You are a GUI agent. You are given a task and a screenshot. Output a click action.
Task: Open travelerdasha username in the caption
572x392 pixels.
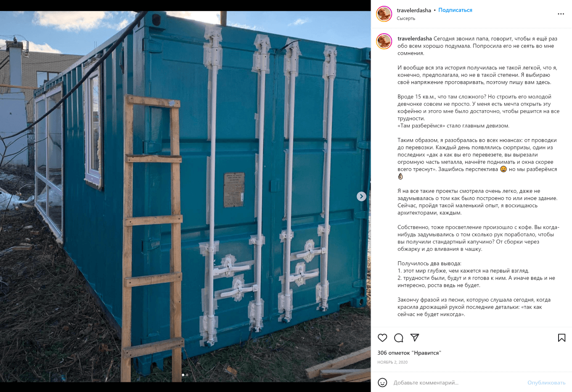415,39
